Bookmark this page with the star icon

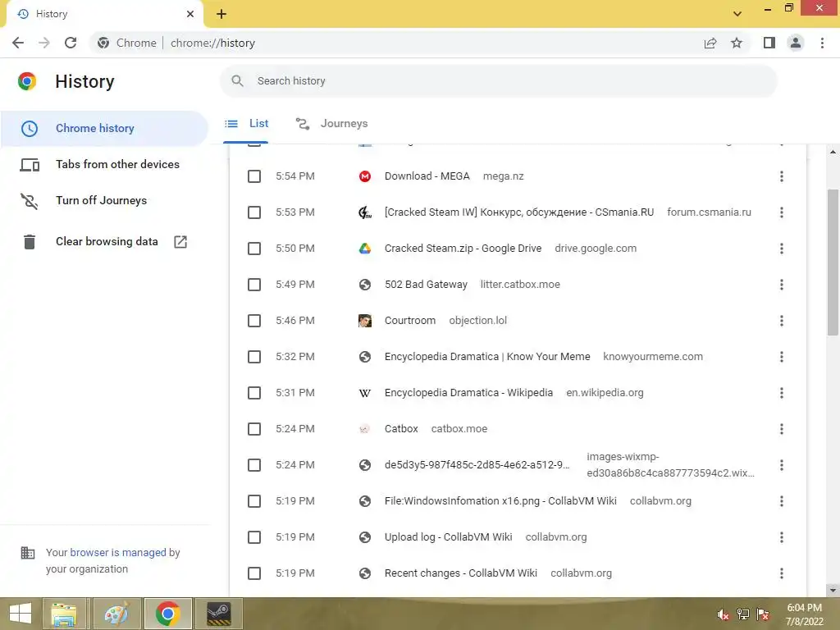point(737,43)
